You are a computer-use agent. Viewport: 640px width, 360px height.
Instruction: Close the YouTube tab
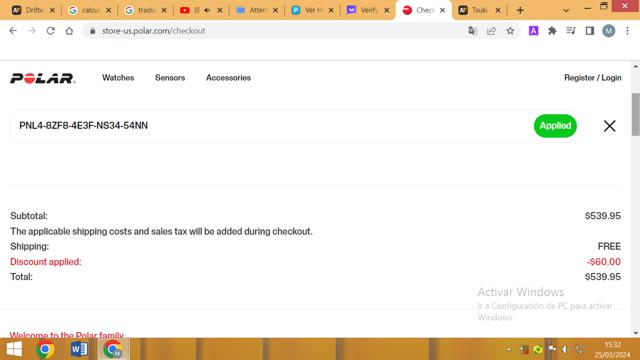pyautogui.click(x=220, y=10)
